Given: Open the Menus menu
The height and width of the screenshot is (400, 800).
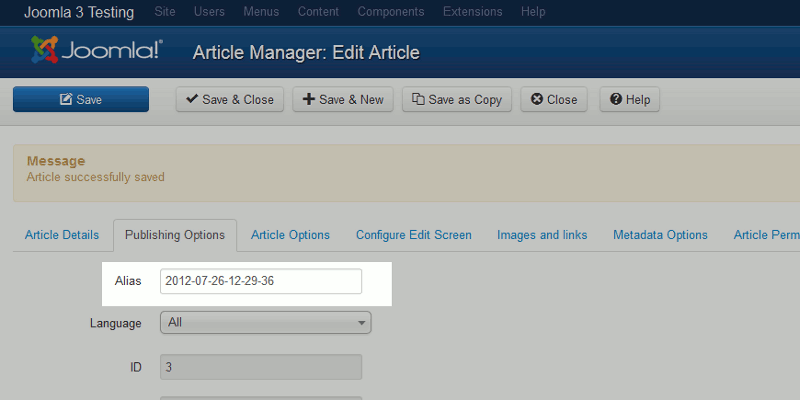Looking at the screenshot, I should (x=261, y=12).
